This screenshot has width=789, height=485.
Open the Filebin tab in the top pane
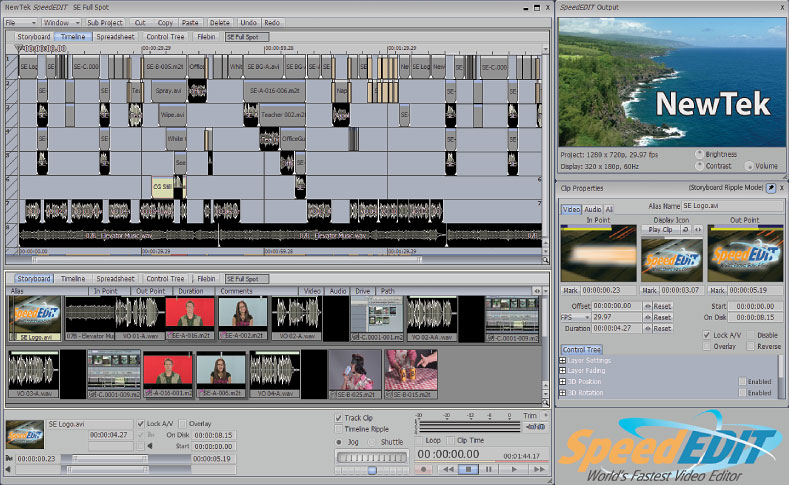[x=206, y=37]
